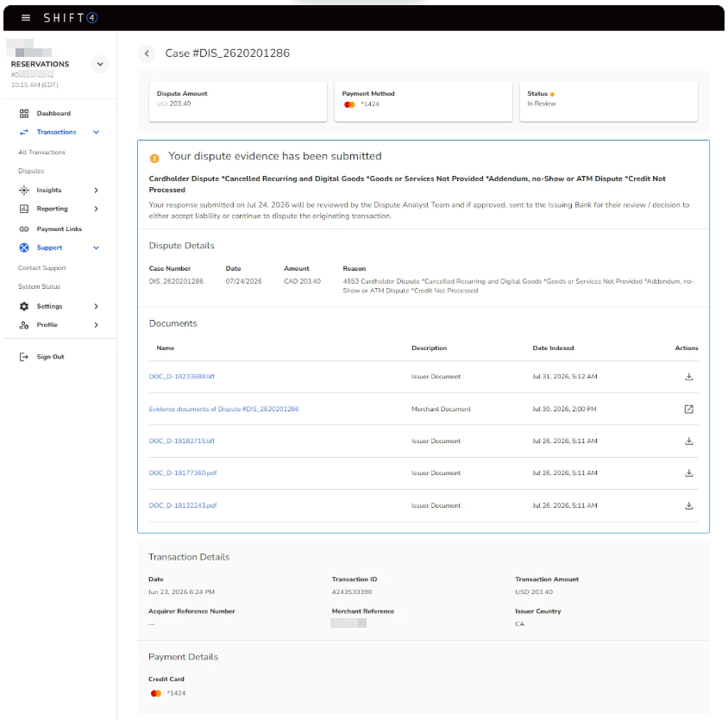Expand the Profile submenu chevron
728x720 pixels.
click(96, 325)
